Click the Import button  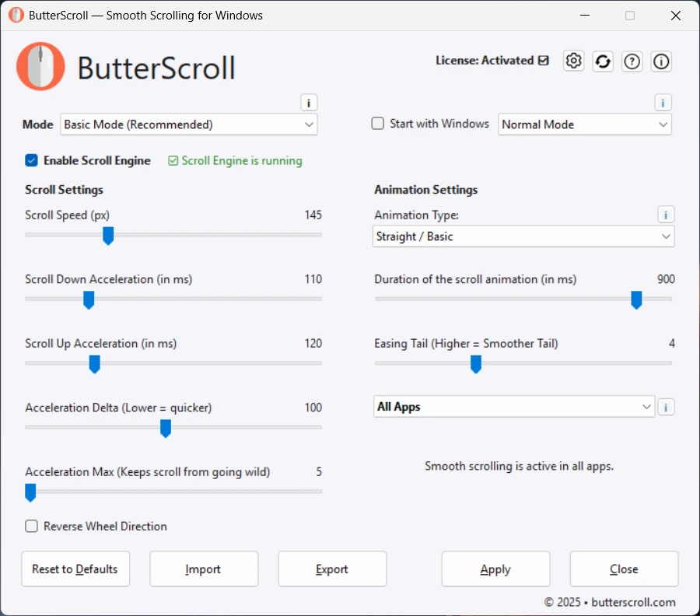[x=204, y=569]
